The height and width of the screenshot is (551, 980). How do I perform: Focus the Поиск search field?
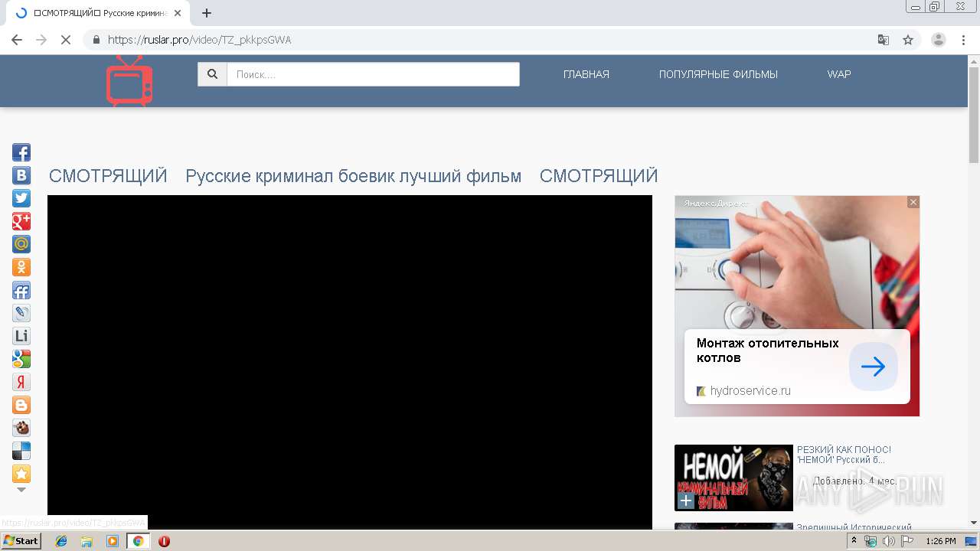373,74
